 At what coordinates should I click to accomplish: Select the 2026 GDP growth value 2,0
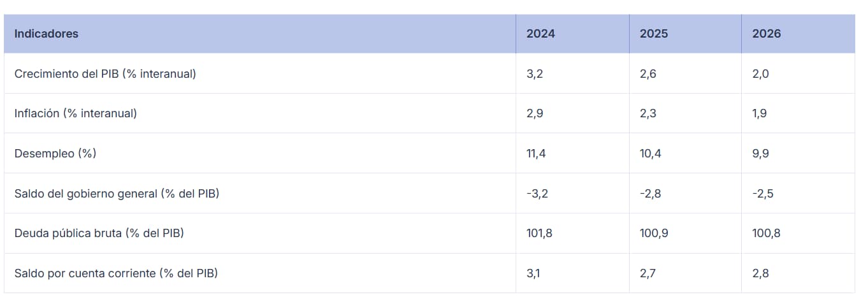(x=761, y=74)
